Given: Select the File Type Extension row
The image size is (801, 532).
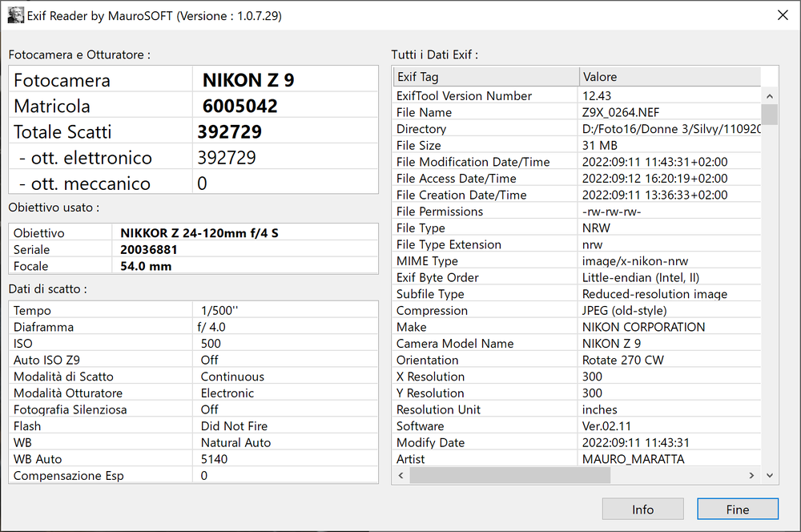Looking at the screenshot, I should (577, 244).
